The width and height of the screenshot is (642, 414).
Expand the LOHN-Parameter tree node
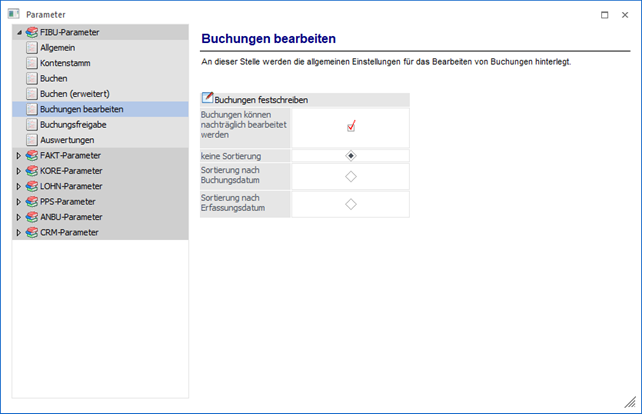coord(19,186)
